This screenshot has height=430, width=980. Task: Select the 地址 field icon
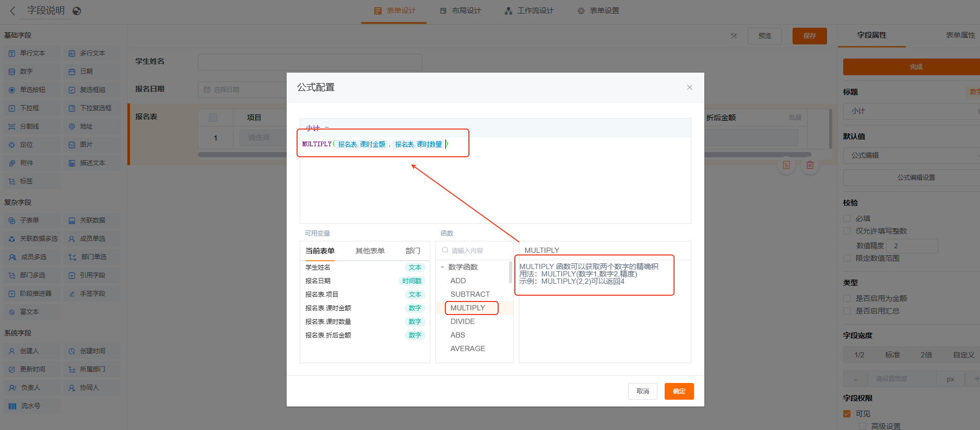tap(72, 126)
